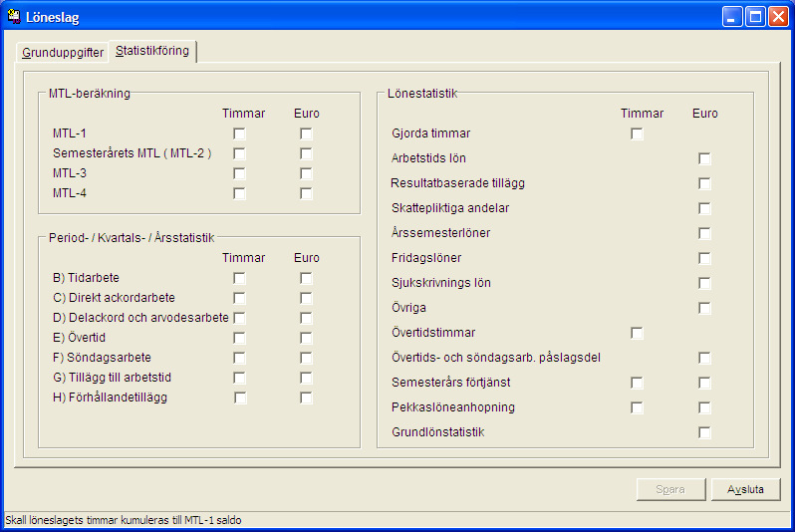Click the Avsluta button
Image resolution: width=795 pixels, height=532 pixels.
pyautogui.click(x=745, y=489)
